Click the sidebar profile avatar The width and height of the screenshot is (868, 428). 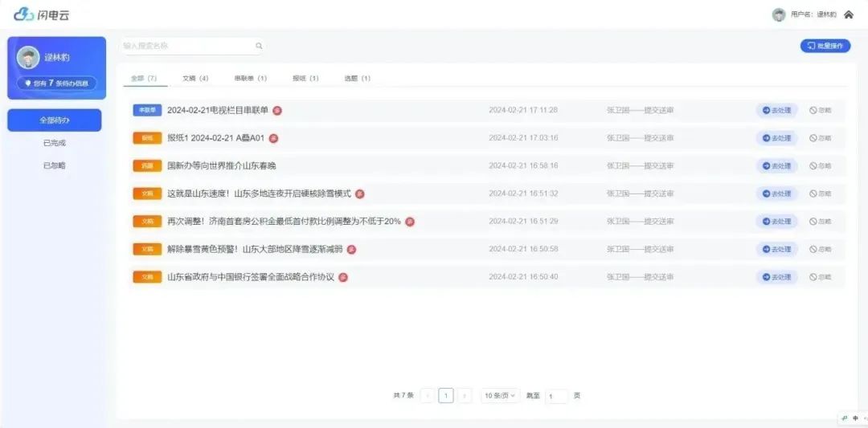click(x=28, y=58)
